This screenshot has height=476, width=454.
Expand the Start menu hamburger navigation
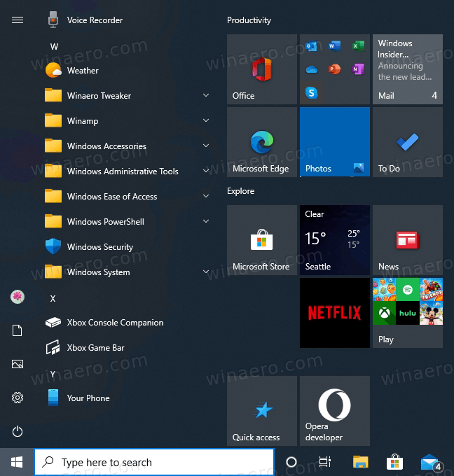click(18, 20)
